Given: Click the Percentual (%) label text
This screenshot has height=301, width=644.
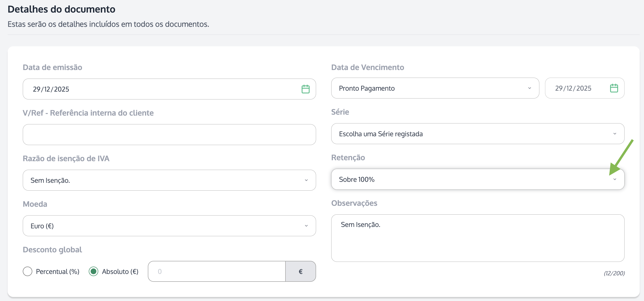Looking at the screenshot, I should click(x=57, y=272).
